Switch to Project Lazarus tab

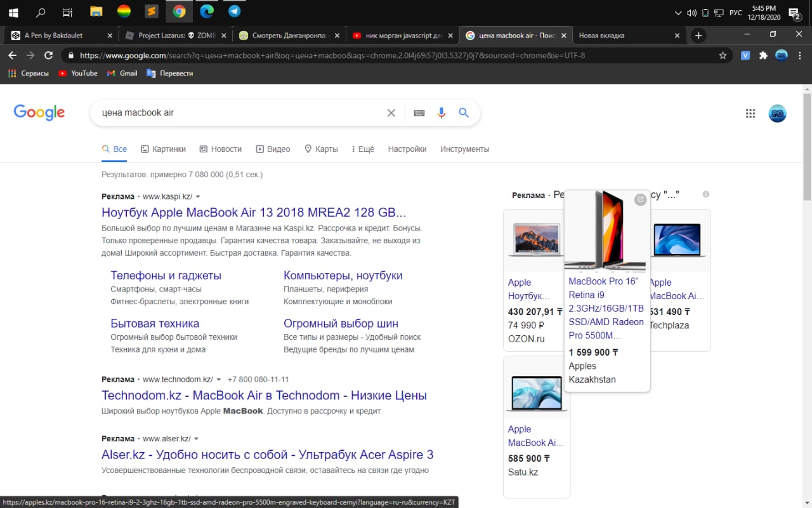click(176, 36)
